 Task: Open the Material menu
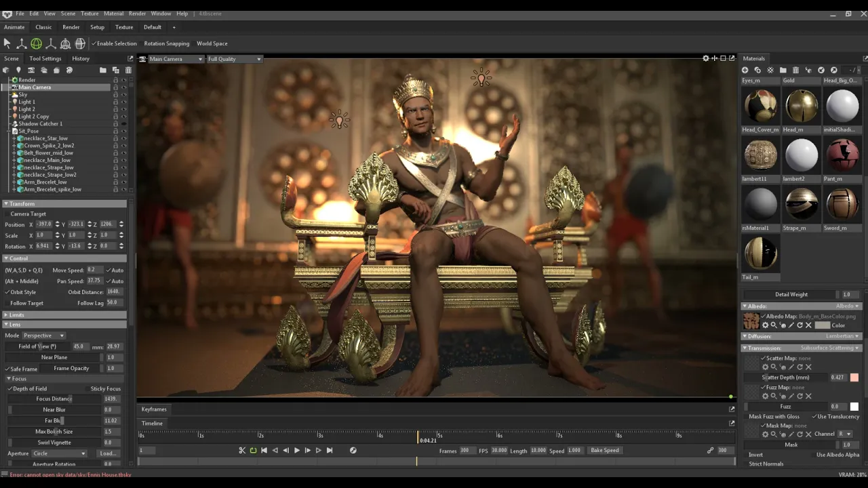click(113, 14)
